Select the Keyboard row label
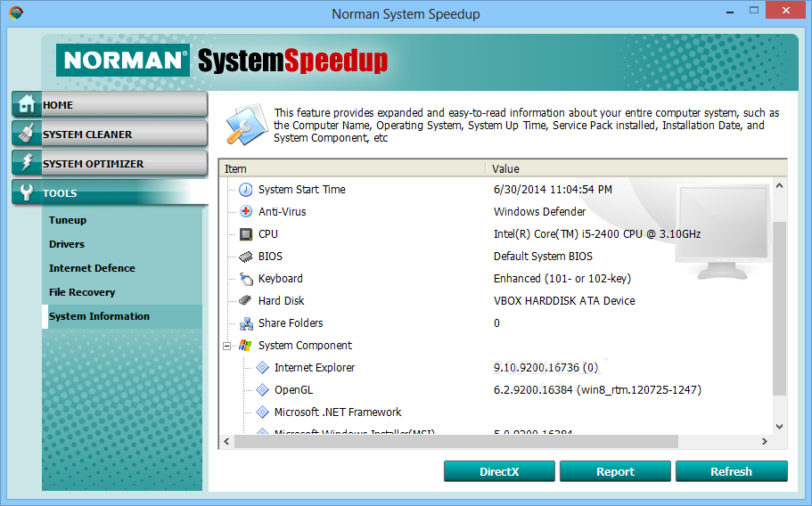812x506 pixels. (280, 278)
